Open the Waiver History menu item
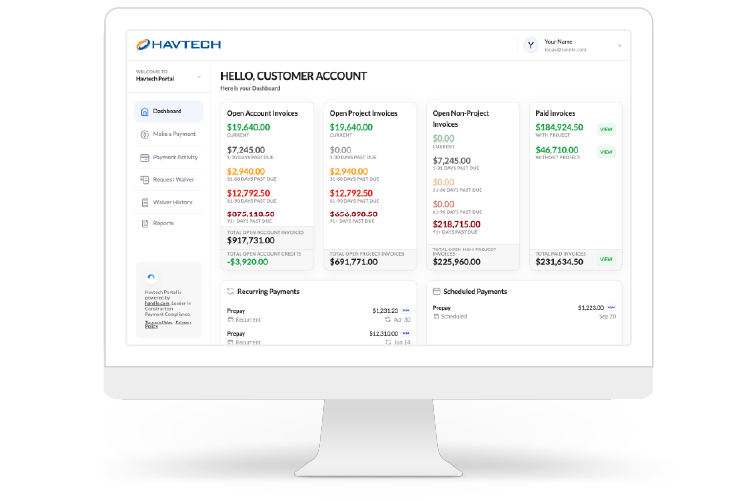 tap(172, 202)
